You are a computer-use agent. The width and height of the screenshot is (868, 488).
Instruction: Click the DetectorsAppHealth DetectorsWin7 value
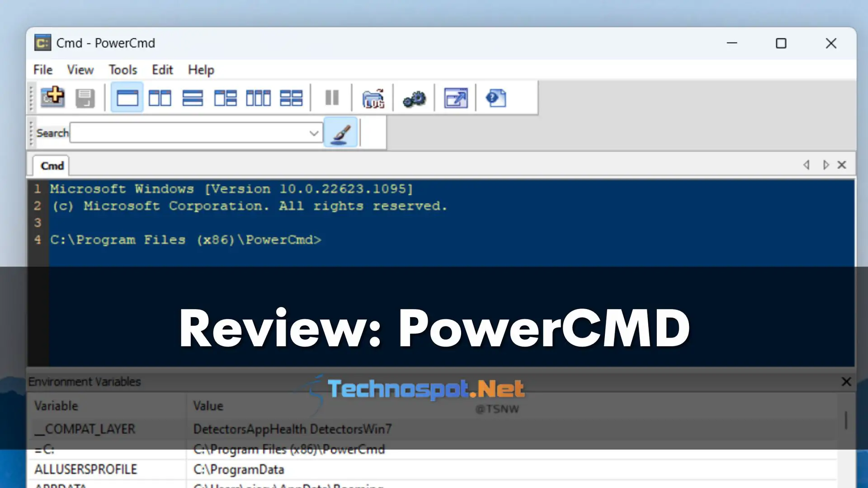[x=292, y=429]
